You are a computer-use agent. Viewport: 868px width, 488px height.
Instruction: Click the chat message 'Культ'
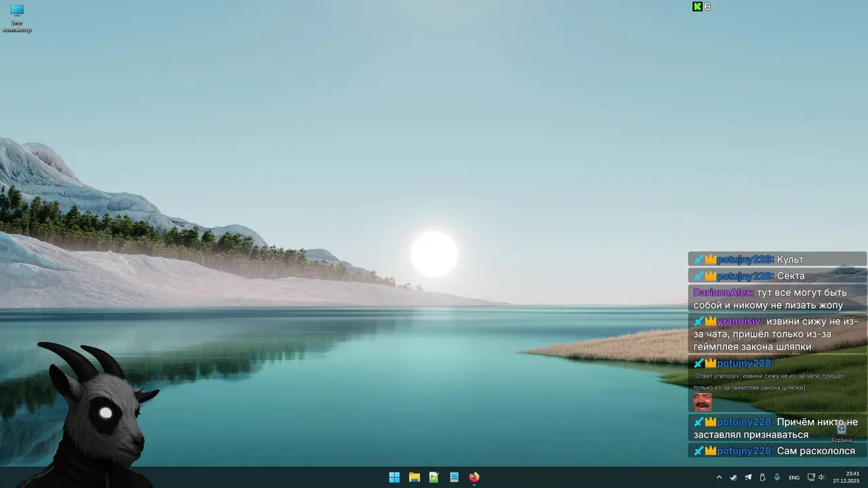790,260
